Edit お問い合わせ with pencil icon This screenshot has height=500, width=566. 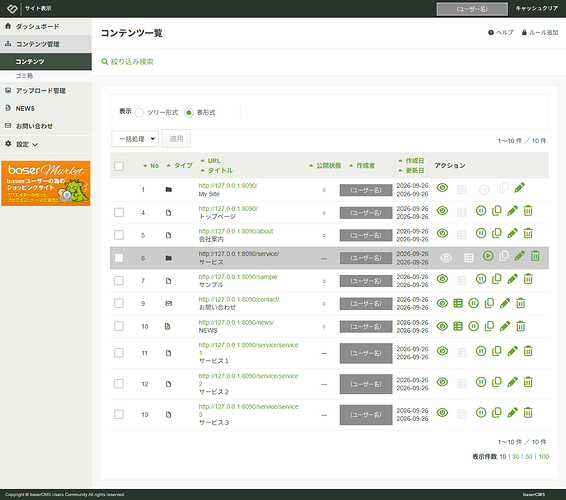pos(505,303)
